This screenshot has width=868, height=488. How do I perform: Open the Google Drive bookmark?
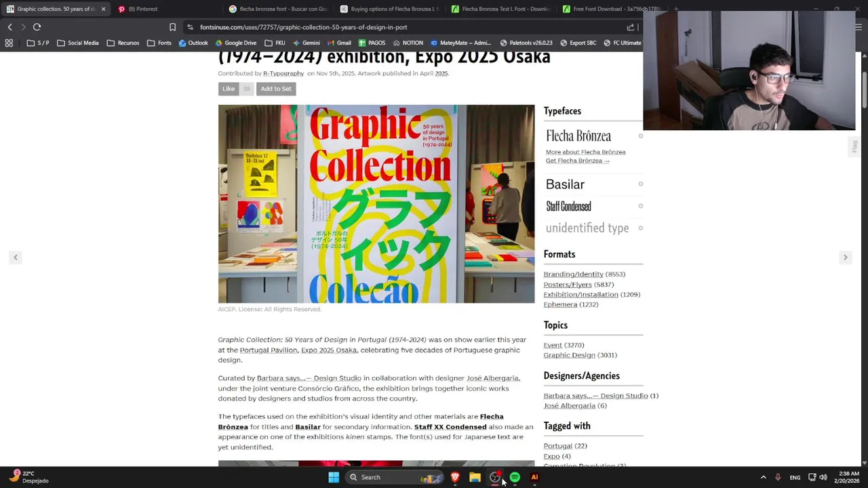click(235, 43)
